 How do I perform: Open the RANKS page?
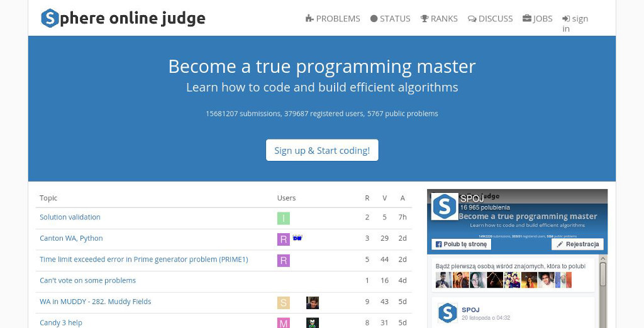(439, 19)
